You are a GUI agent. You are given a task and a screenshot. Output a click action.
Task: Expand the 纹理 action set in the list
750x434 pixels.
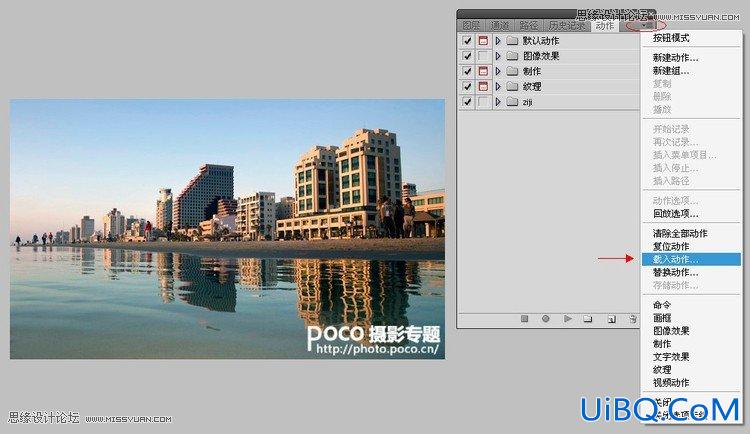tap(498, 87)
